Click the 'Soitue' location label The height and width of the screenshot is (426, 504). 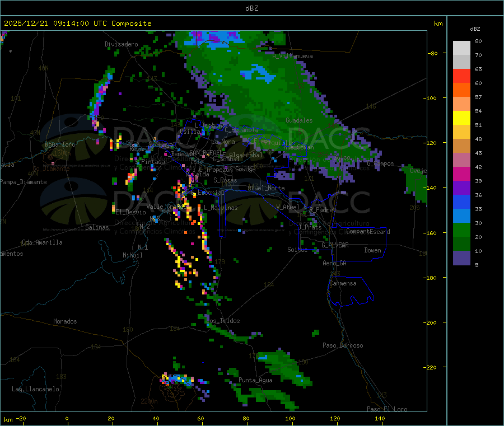pyautogui.click(x=297, y=250)
